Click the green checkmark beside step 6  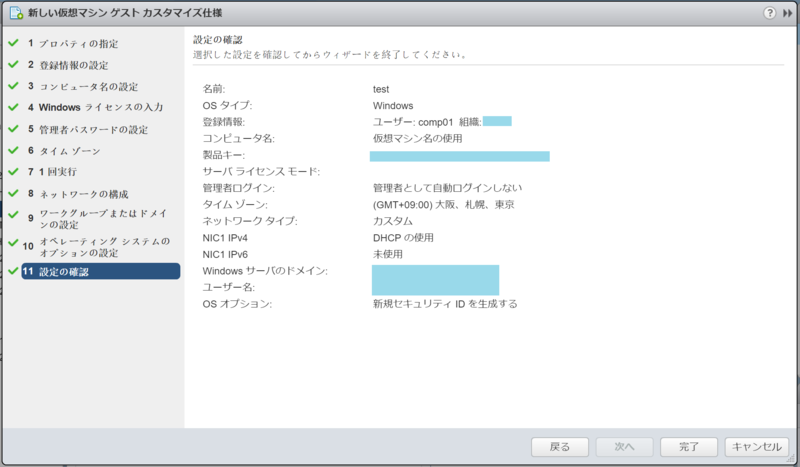(x=13, y=150)
